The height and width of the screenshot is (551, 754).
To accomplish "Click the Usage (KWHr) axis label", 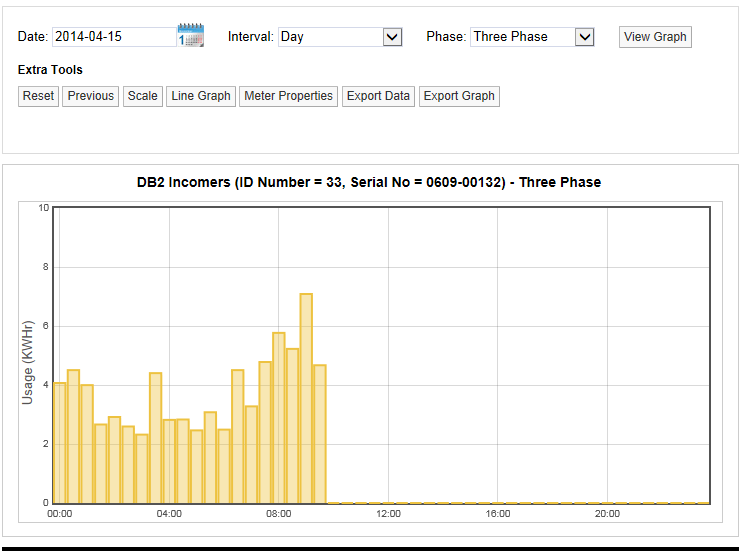I will point(28,362).
